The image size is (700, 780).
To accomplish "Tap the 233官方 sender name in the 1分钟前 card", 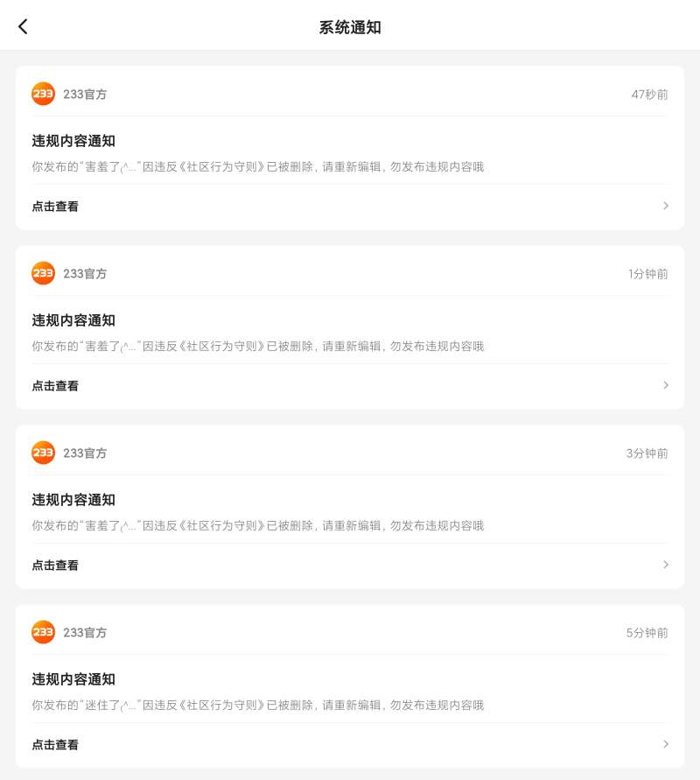I will (85, 274).
